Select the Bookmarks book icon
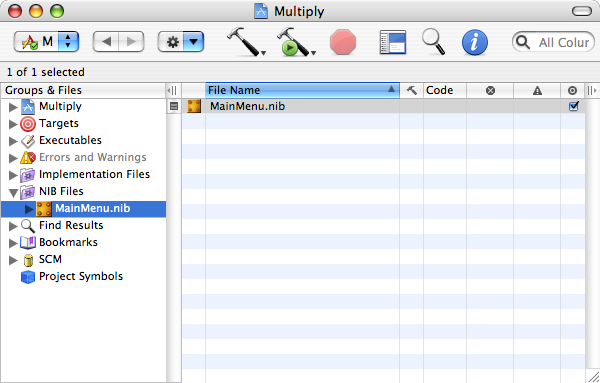Viewport: 600px width, 383px height. click(28, 243)
